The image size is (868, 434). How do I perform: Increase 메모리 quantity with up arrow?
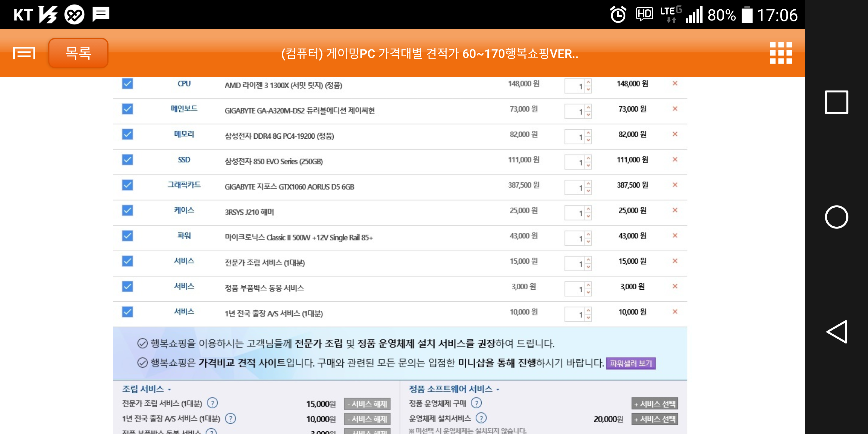point(588,133)
